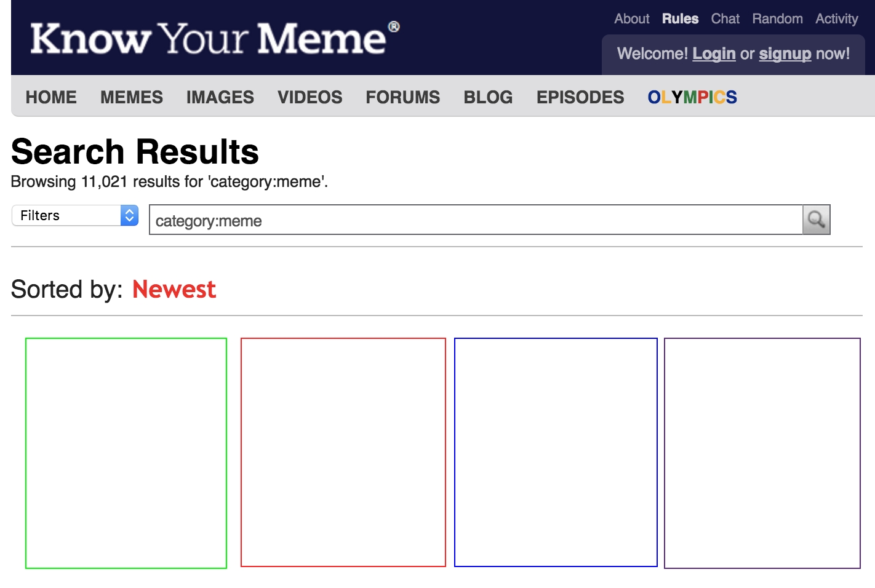Focus the search field containing category:meme

476,220
